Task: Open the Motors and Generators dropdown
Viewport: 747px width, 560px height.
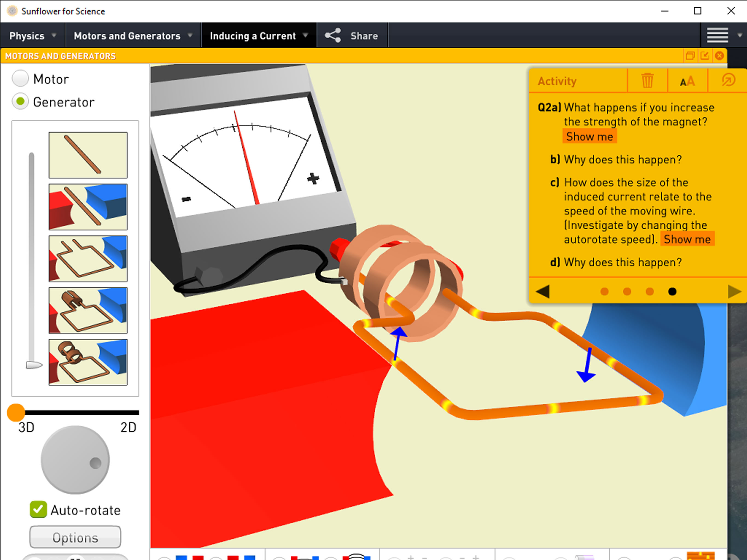Action: (x=133, y=36)
